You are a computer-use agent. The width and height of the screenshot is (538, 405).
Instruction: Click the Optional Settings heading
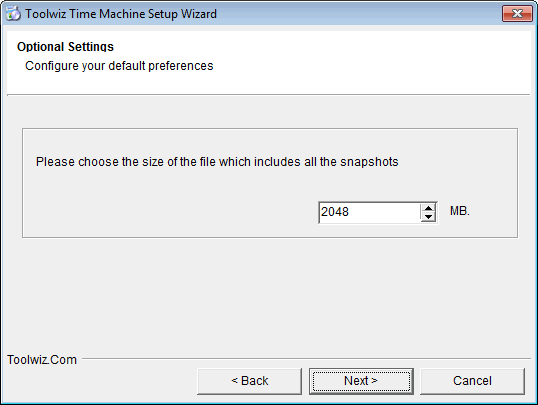65,46
